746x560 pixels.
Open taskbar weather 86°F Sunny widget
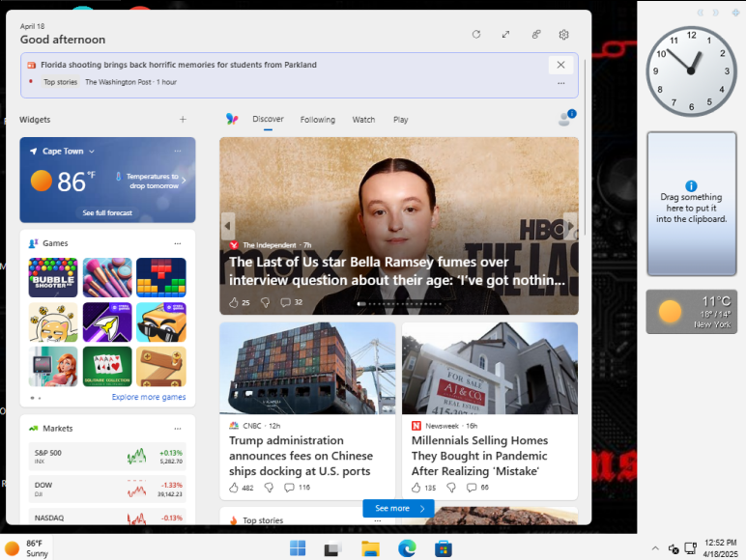coord(27,548)
